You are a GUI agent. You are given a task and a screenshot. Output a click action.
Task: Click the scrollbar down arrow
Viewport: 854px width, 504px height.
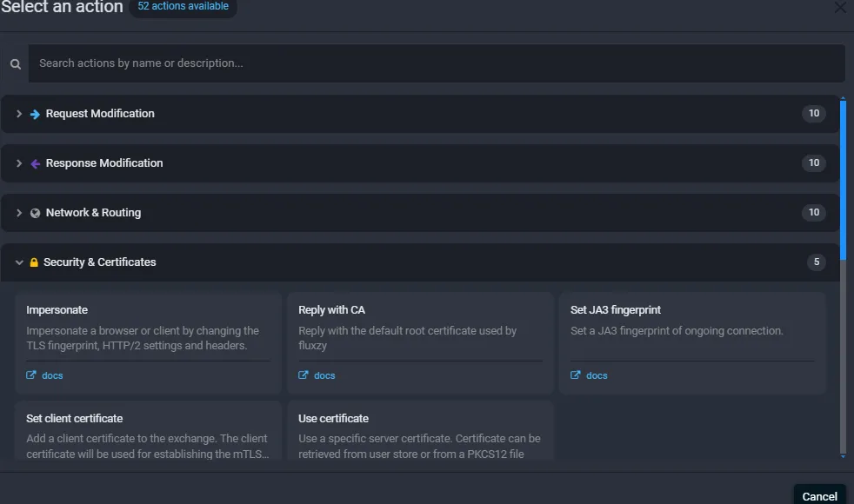[x=843, y=456]
